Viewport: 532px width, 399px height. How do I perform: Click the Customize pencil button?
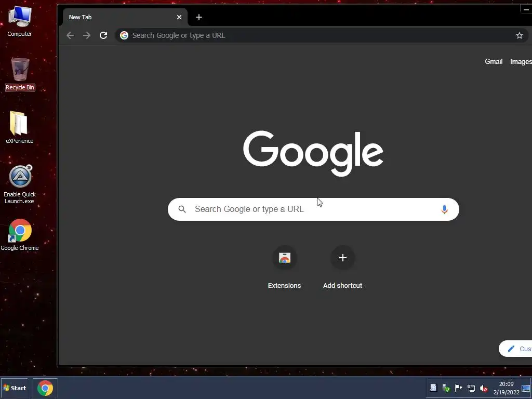(x=516, y=349)
